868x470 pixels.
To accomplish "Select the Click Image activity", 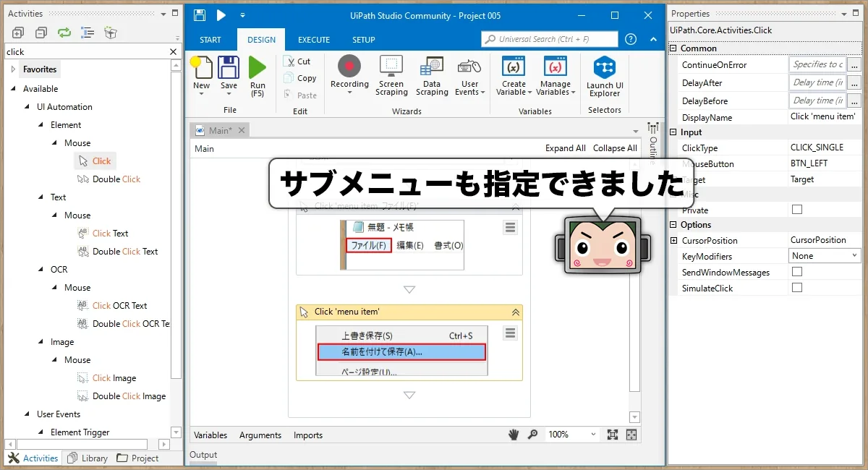I will (x=107, y=378).
